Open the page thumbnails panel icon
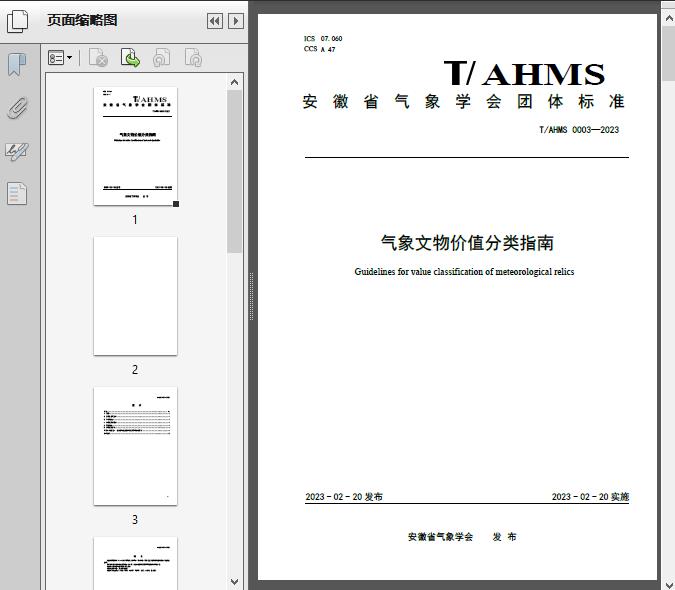 pyautogui.click(x=18, y=21)
